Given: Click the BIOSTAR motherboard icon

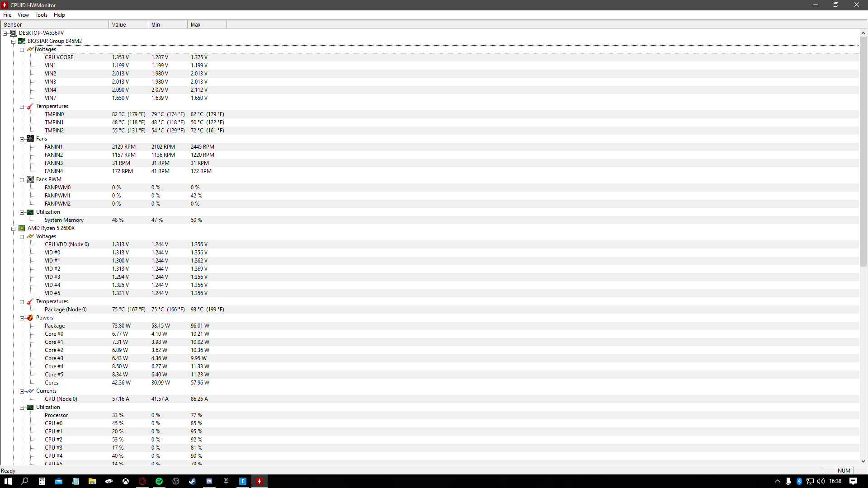Looking at the screenshot, I should point(22,41).
